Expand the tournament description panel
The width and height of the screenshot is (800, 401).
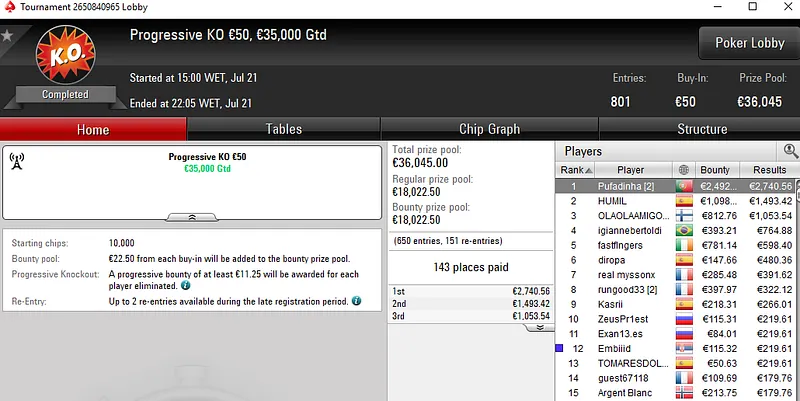[x=192, y=216]
